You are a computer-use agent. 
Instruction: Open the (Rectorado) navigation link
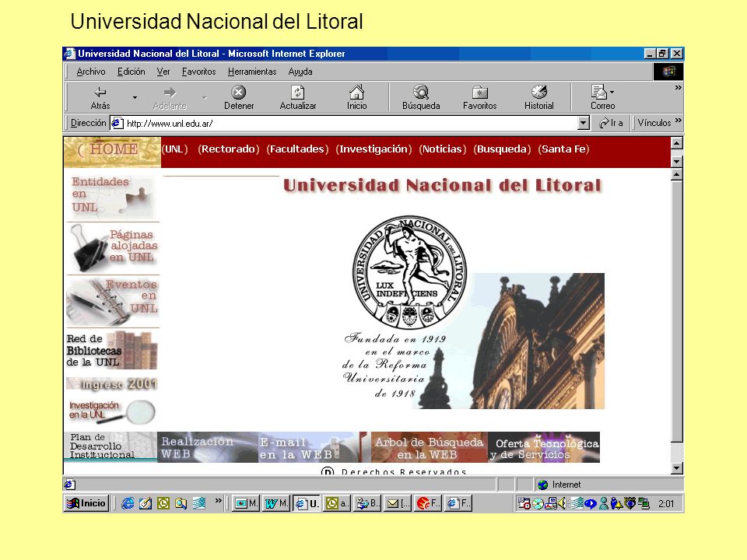pos(228,149)
